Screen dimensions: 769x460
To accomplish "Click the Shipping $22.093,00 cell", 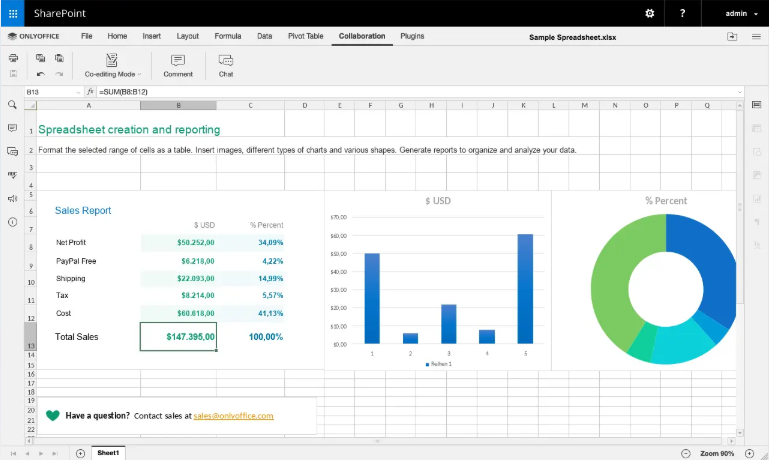I will point(178,278).
